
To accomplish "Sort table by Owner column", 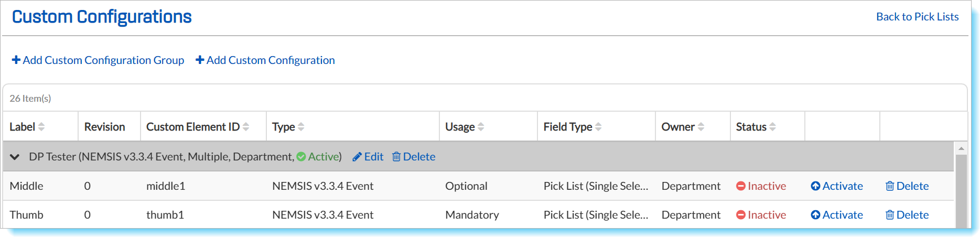I will click(701, 127).
